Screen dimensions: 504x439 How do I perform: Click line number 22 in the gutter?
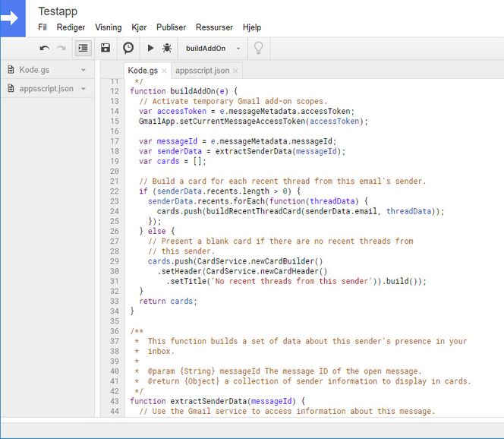click(x=115, y=191)
